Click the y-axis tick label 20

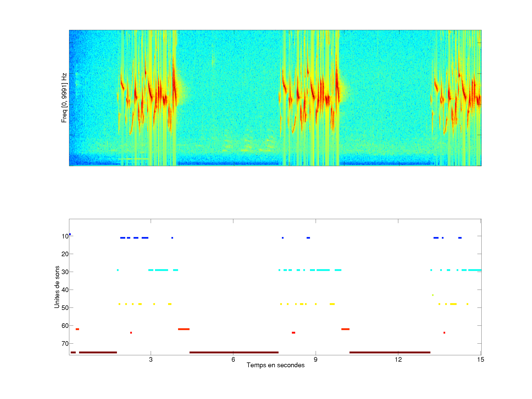65,254
